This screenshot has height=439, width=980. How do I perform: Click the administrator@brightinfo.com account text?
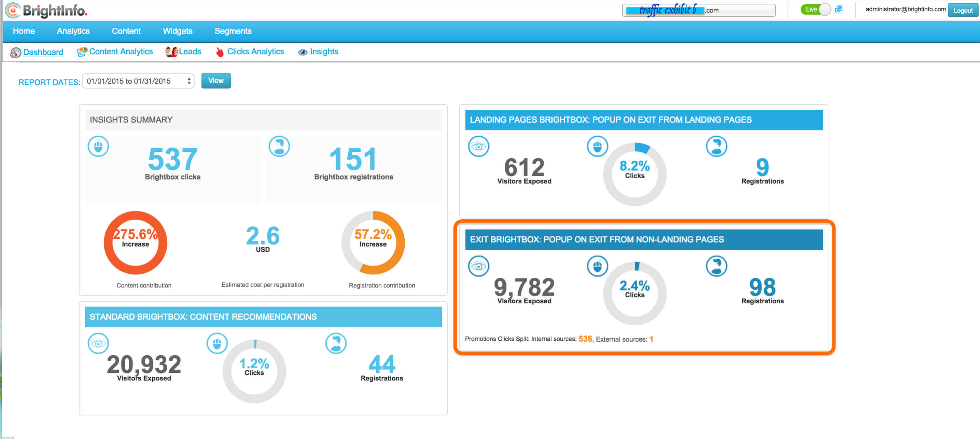[x=906, y=10]
